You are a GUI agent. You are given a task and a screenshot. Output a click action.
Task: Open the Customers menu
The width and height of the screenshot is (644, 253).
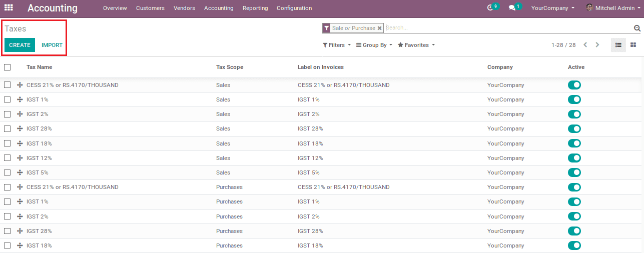[x=150, y=8]
